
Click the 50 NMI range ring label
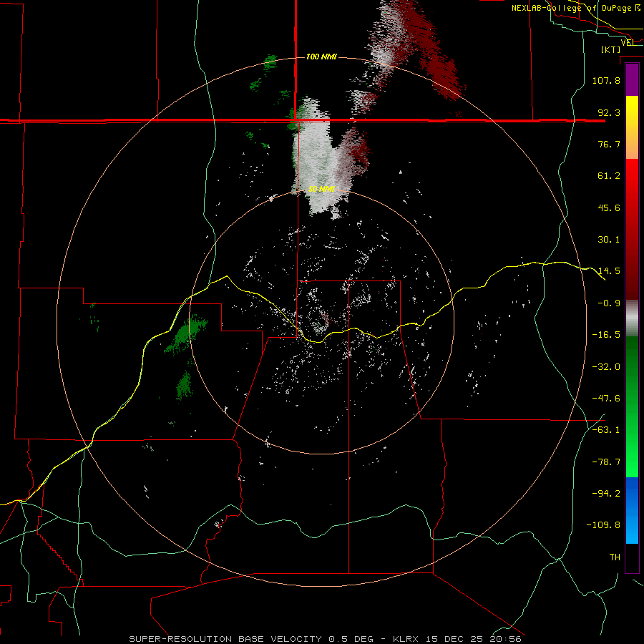tap(321, 189)
